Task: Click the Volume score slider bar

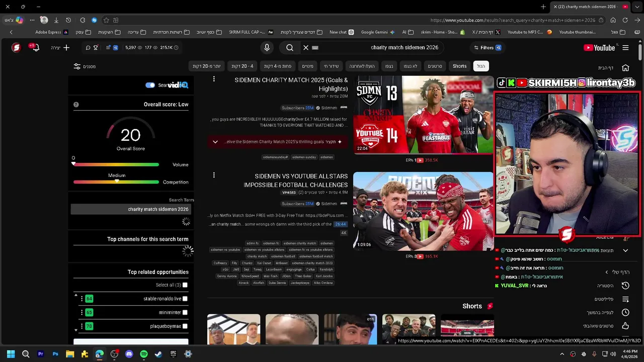Action: pyautogui.click(x=116, y=164)
